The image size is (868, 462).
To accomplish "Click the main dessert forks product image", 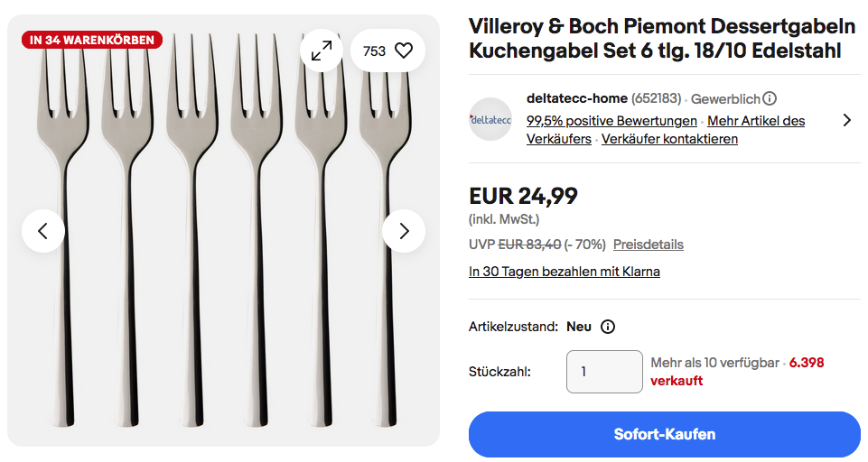I will (223, 271).
